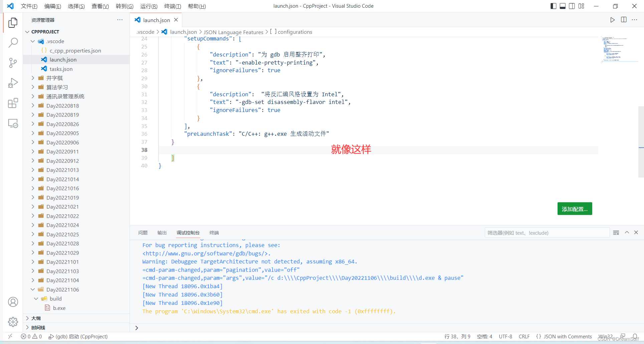Viewport: 644px width, 344px height.
Task: Open the Search view in activity bar
Action: (13, 42)
